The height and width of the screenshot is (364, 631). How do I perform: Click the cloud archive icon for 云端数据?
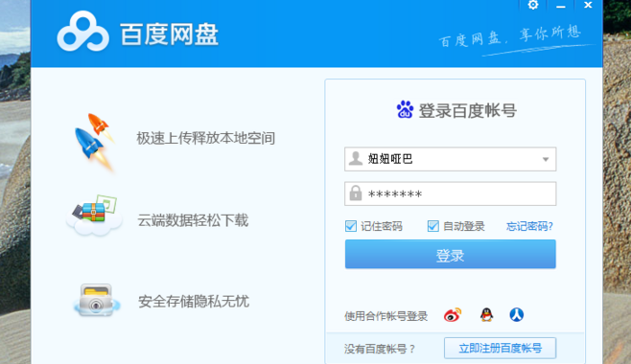(x=95, y=215)
